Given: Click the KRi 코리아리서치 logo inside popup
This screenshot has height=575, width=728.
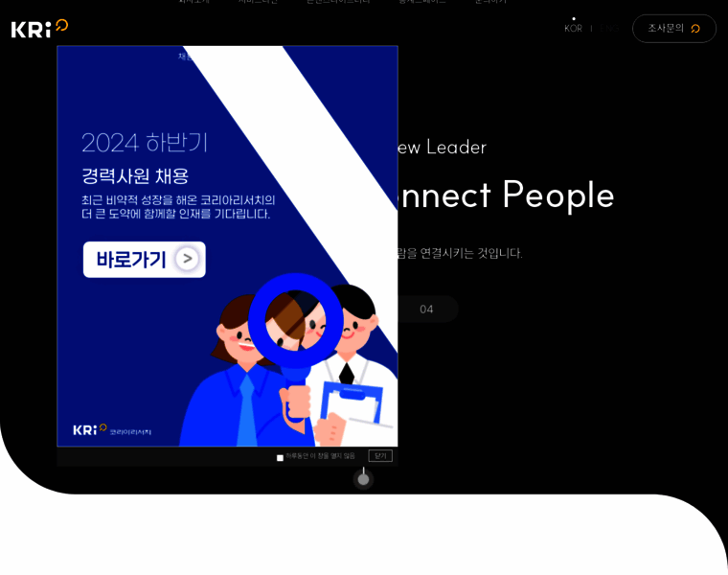Looking at the screenshot, I should click(112, 429).
